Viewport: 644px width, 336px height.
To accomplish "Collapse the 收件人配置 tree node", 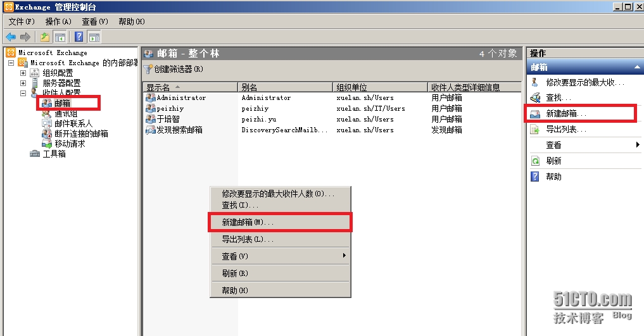I will click(x=23, y=93).
